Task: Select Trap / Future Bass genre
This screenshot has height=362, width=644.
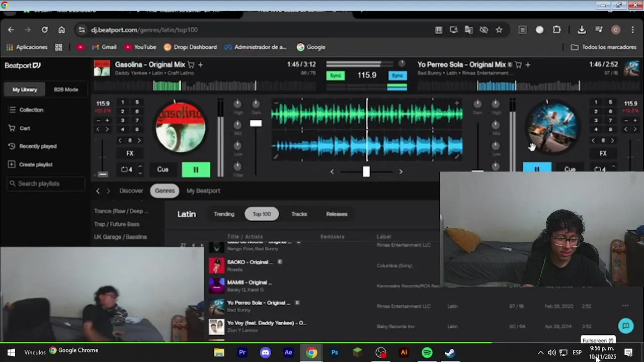Action: 117,224
